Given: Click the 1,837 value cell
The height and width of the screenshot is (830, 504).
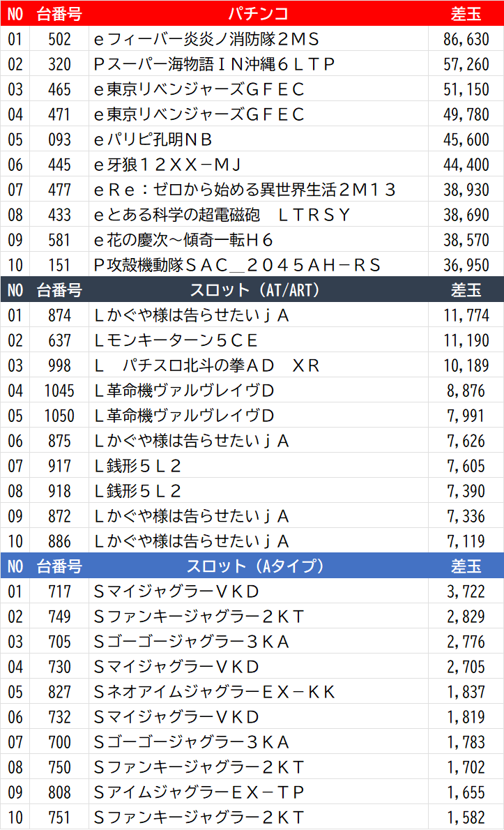Looking at the screenshot, I should 466,692.
